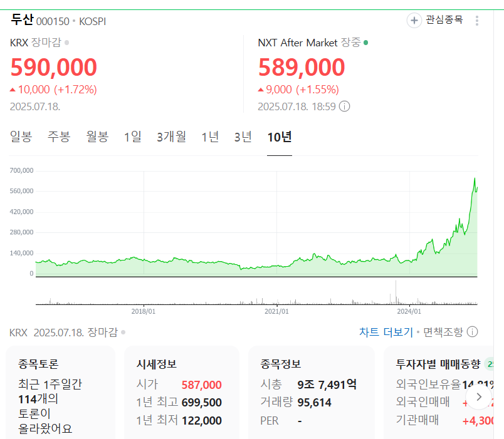Click grey status dot beside KRX 장마감
The image size is (504, 439).
[x=66, y=43]
